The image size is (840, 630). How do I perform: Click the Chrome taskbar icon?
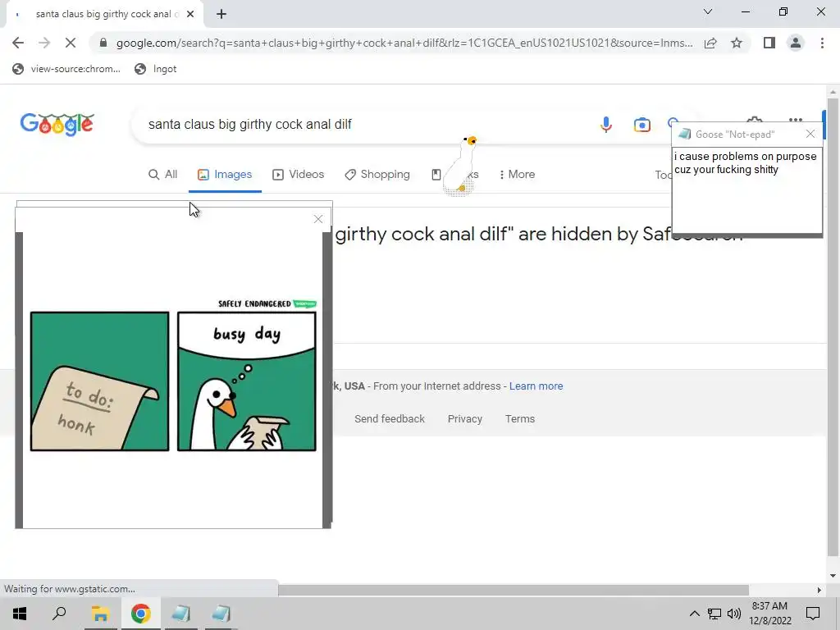pyautogui.click(x=140, y=614)
